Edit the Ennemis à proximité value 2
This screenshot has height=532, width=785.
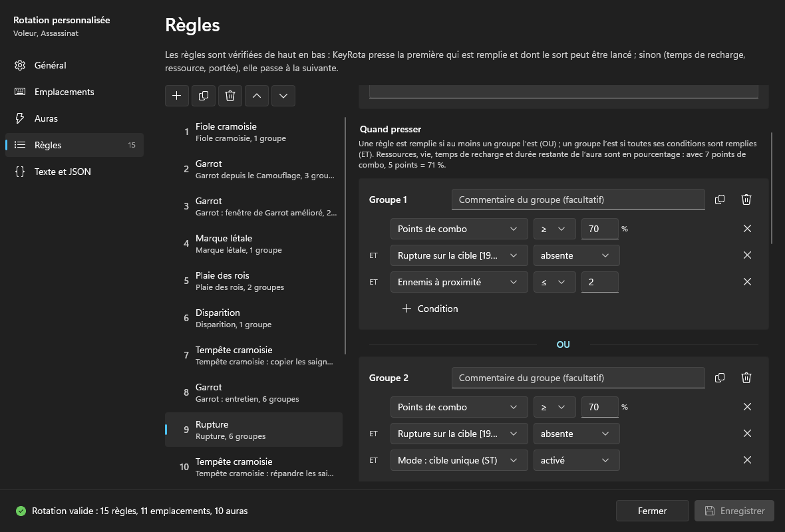tap(600, 282)
